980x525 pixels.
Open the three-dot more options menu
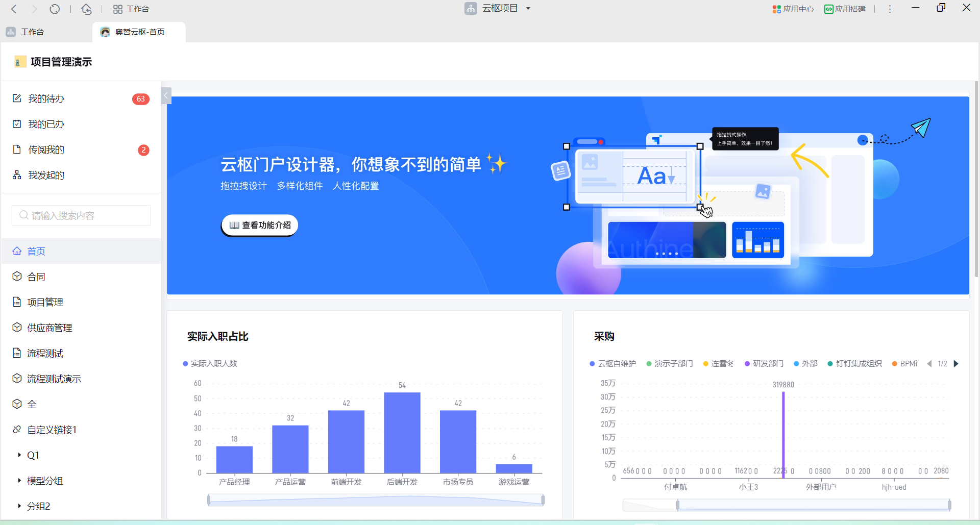click(x=890, y=9)
